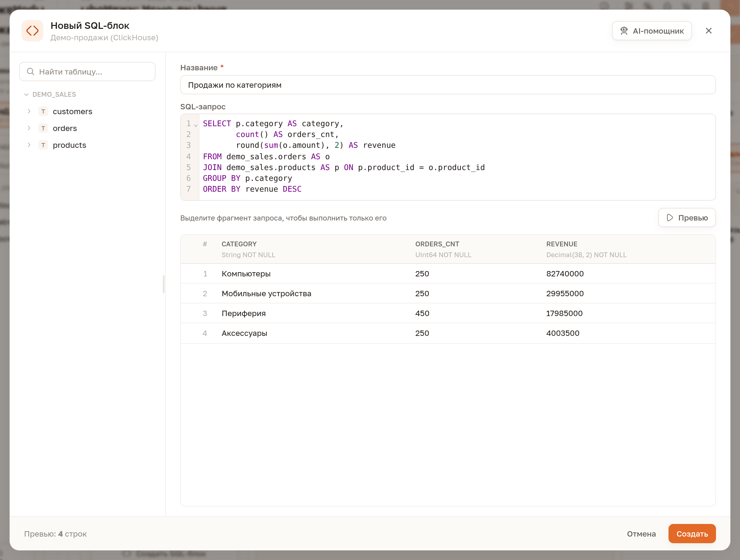
Task: Click the products table type icon
Action: tap(43, 145)
